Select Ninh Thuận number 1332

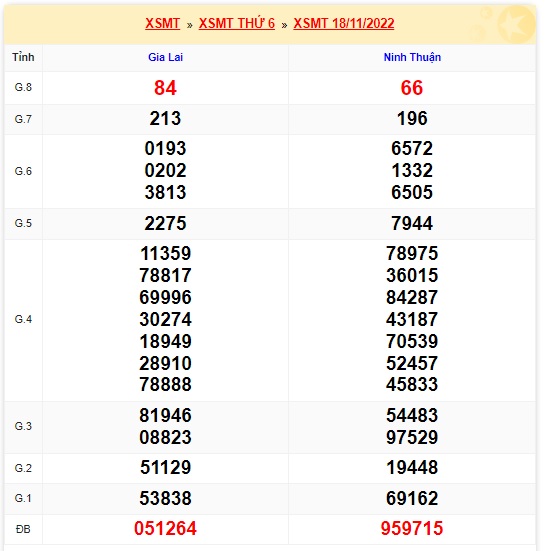tap(412, 170)
